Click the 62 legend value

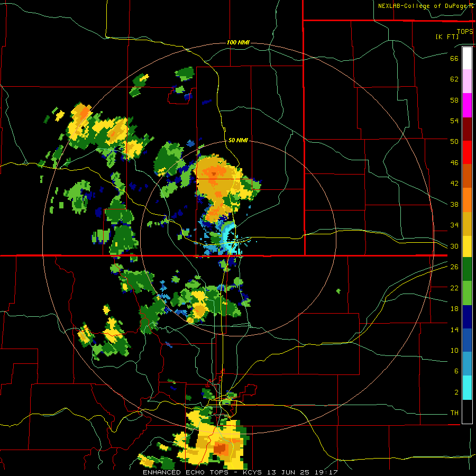click(454, 79)
